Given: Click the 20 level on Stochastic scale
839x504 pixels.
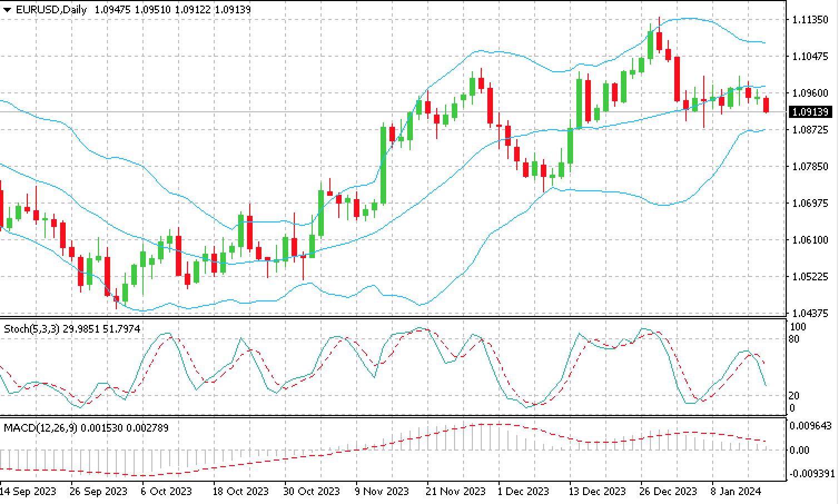Looking at the screenshot, I should 794,396.
